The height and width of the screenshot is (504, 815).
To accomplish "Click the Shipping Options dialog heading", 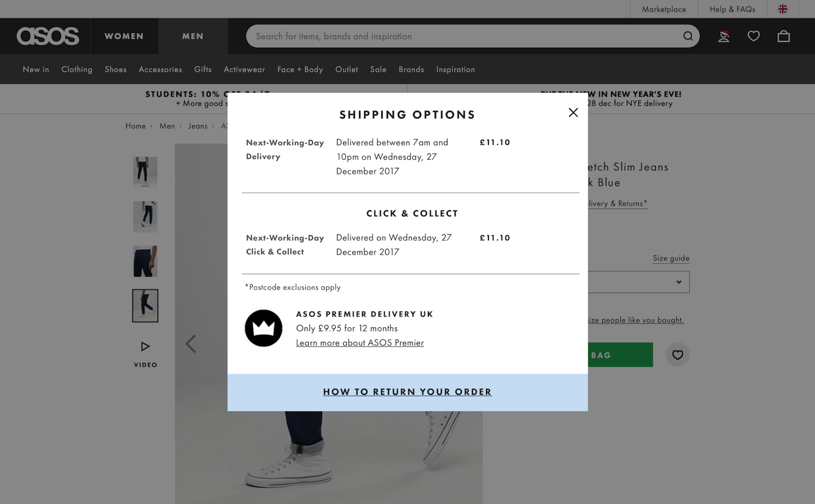I will (x=407, y=115).
